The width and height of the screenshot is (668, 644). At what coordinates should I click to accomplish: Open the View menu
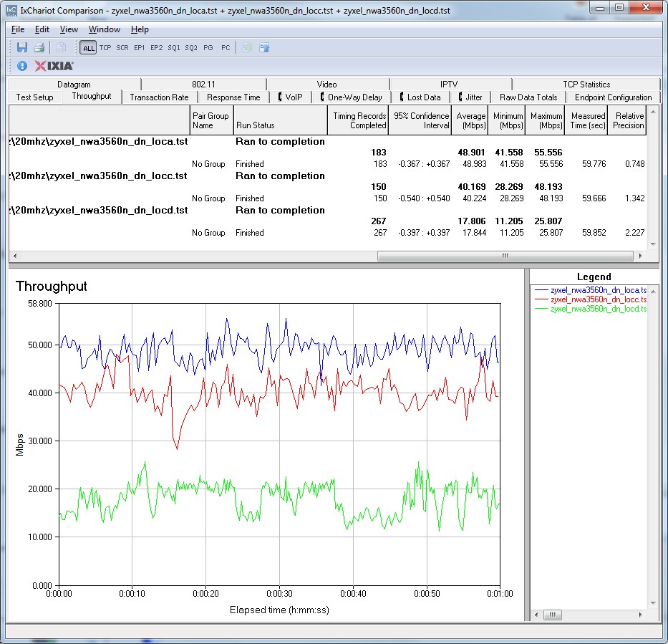[x=69, y=29]
